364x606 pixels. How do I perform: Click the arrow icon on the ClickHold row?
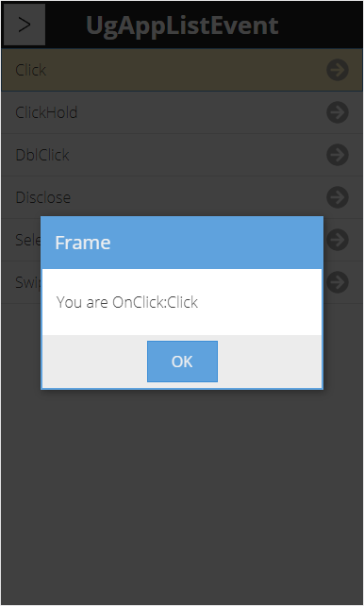(x=338, y=112)
